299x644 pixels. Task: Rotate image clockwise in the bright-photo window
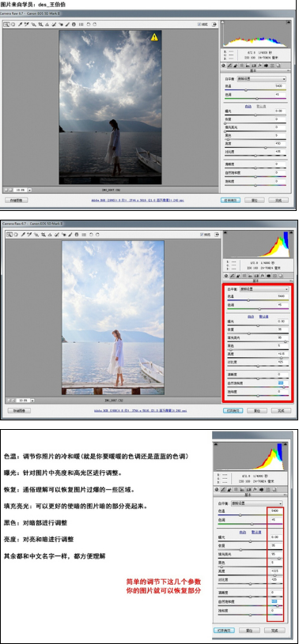coord(98,235)
